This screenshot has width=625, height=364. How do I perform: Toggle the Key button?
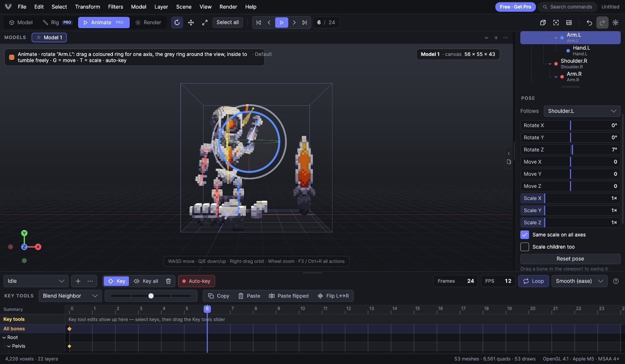[x=116, y=281]
